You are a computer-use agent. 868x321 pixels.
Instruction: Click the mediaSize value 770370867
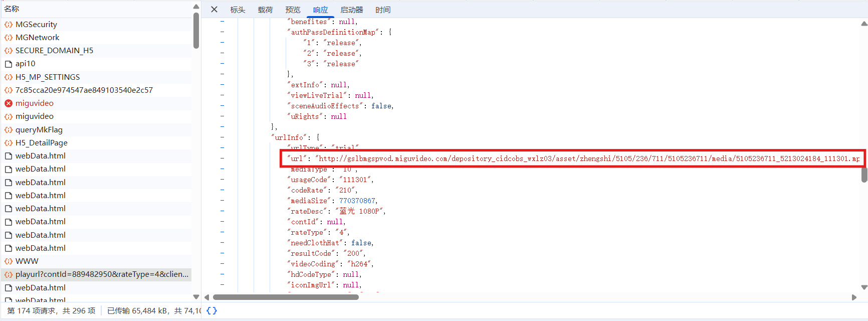pos(357,201)
